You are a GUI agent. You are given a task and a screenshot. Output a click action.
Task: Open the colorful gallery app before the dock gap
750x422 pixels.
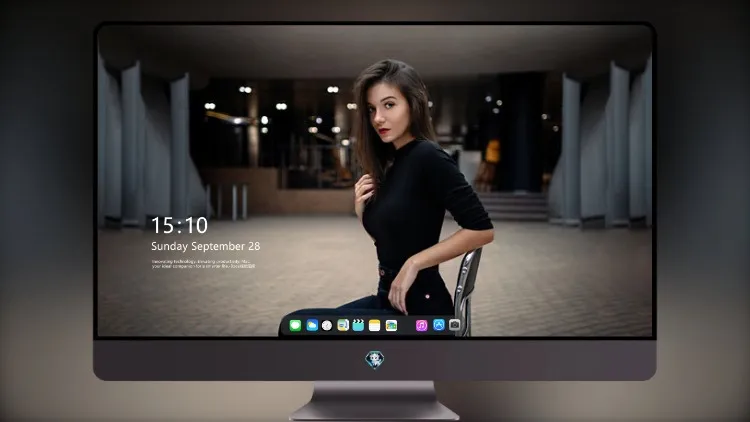[x=391, y=326]
